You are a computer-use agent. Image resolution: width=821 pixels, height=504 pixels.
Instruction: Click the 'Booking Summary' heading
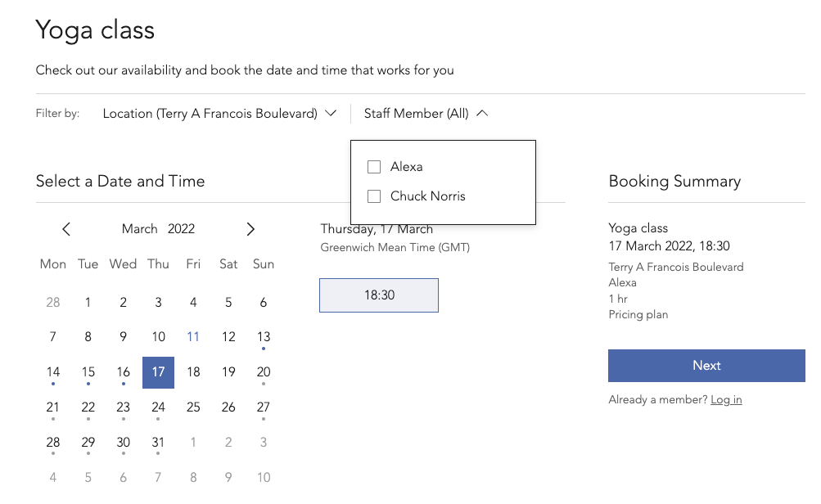(x=674, y=181)
